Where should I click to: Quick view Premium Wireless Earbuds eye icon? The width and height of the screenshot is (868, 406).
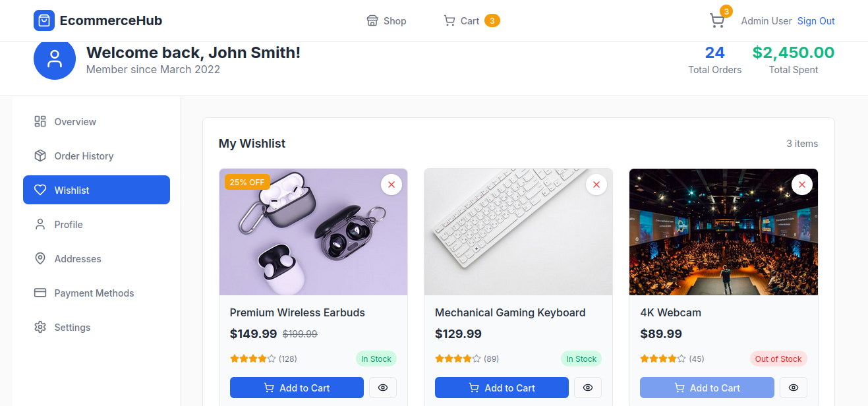coord(383,388)
